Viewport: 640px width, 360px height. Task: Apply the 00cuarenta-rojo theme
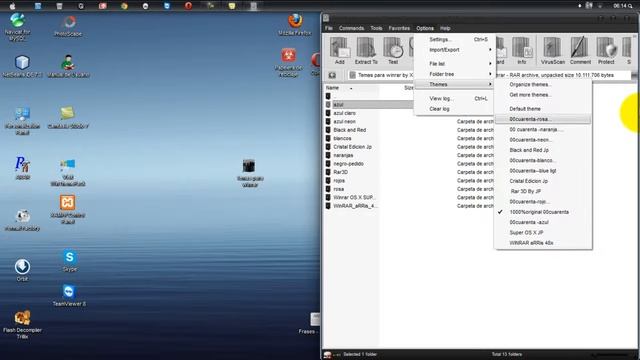542,202
